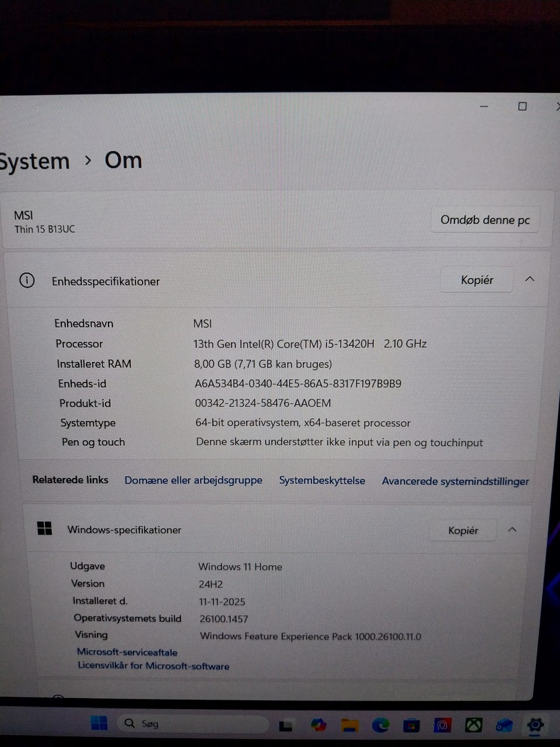Click the 64-bit operativsystem system type text
560x747 pixels.
303,423
